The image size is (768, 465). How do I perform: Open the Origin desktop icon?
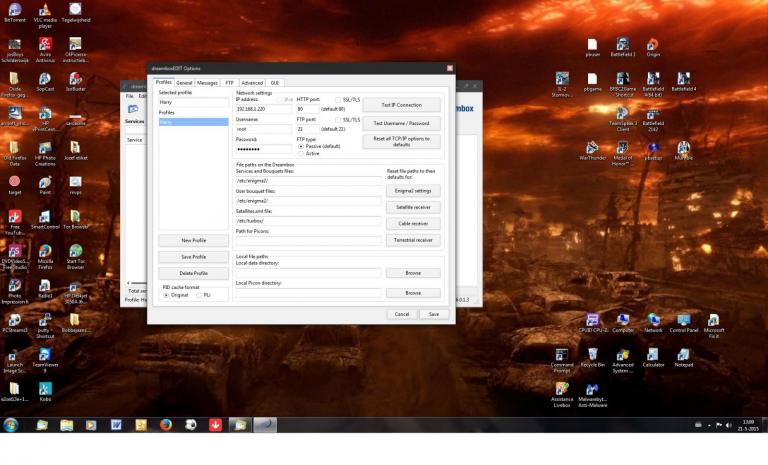653,44
